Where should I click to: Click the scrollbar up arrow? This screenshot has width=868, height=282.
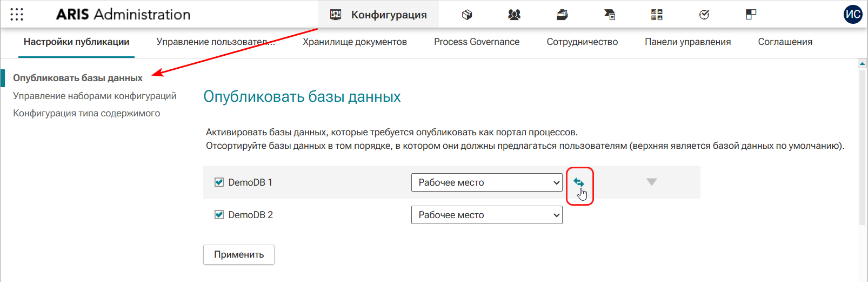(x=862, y=64)
